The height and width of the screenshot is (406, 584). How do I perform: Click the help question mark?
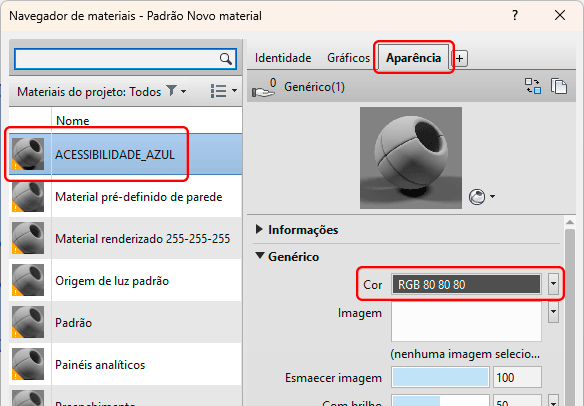pyautogui.click(x=515, y=16)
